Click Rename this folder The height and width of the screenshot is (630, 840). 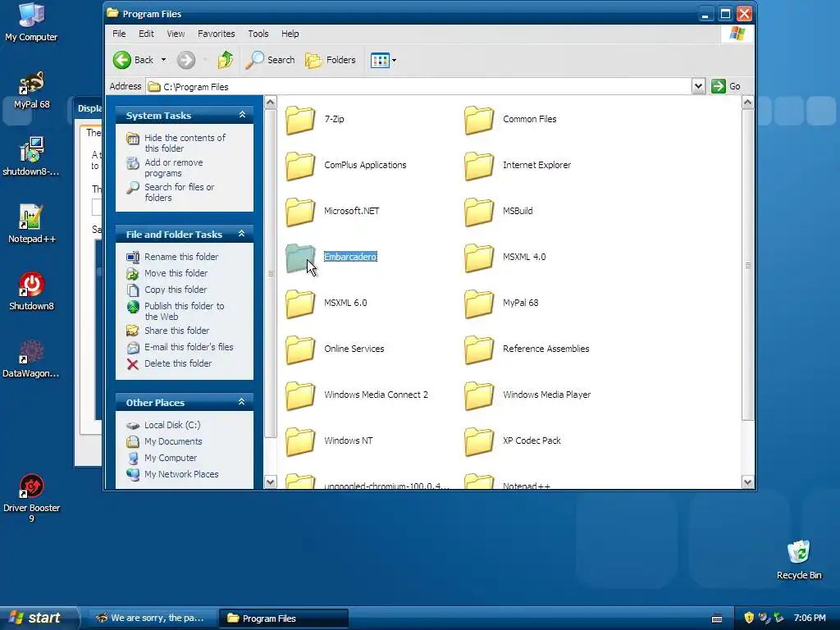181,257
